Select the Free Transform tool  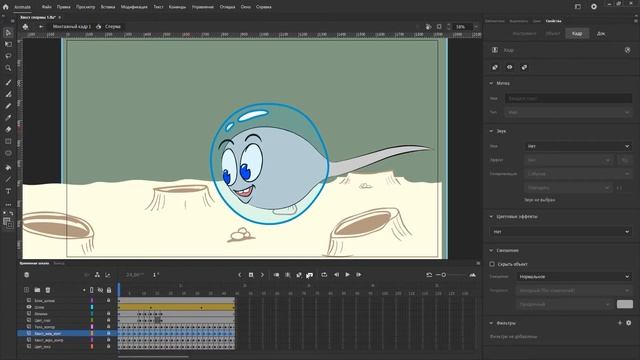click(8, 44)
